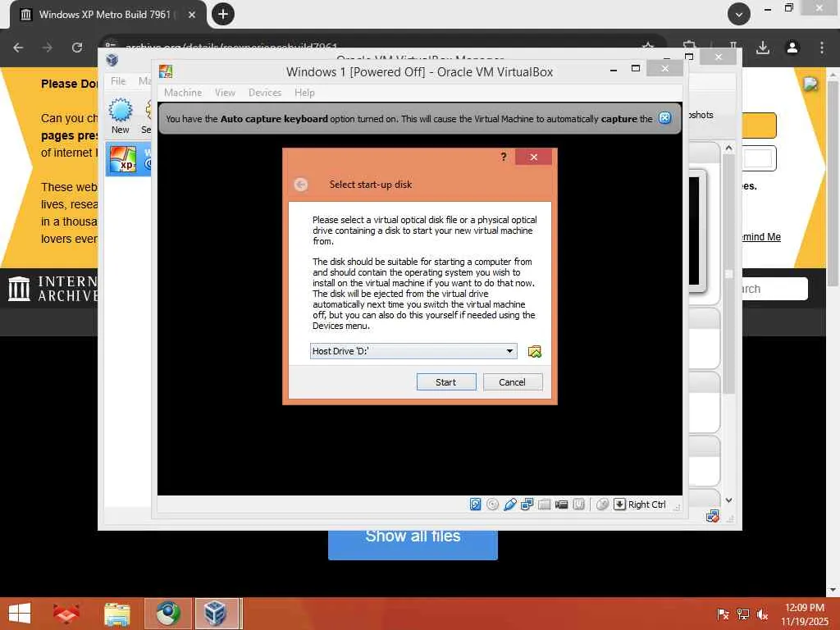Open the Help menu in VM window
Viewport: 840px width, 630px height.
pos(304,93)
